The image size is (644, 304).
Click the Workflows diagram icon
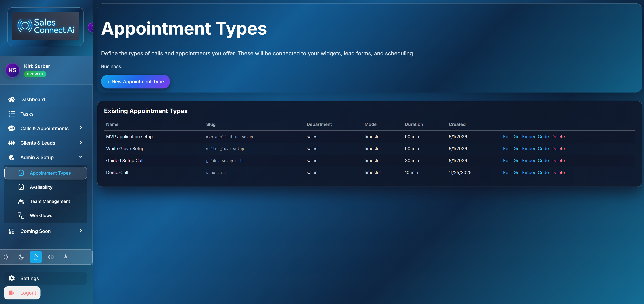21,216
